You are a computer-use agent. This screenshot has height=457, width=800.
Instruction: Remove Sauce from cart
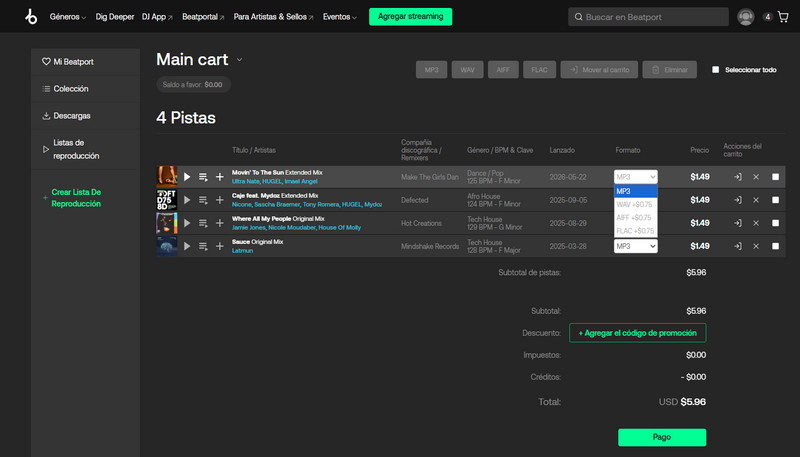(x=756, y=246)
